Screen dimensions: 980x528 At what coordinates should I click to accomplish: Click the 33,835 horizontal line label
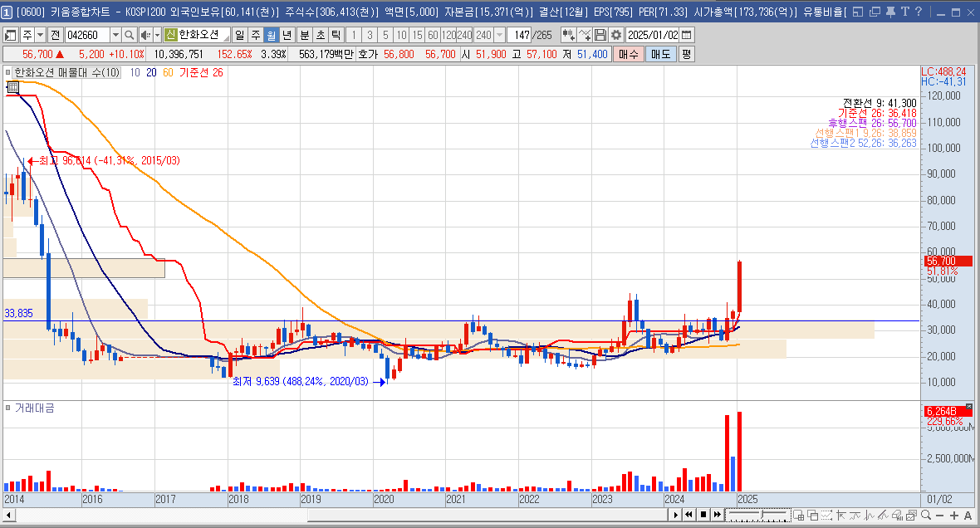point(19,313)
